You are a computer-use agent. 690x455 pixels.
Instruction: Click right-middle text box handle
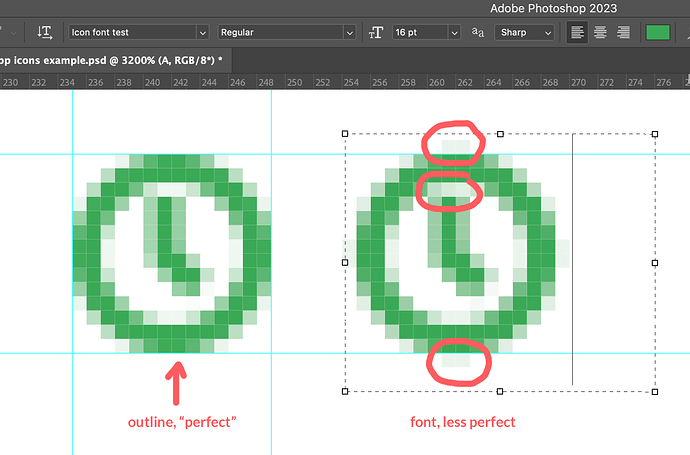point(655,263)
